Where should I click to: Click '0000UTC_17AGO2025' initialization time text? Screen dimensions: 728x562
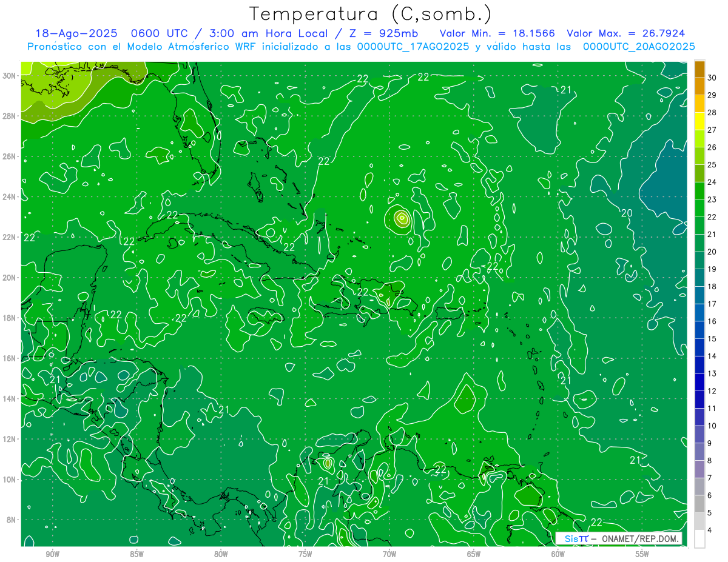412,46
